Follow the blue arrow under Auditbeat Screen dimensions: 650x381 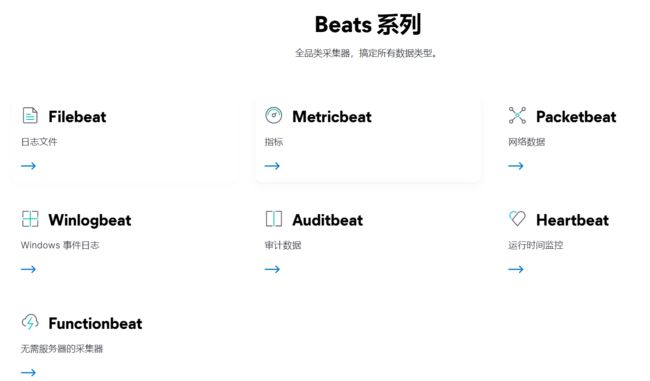coord(272,269)
